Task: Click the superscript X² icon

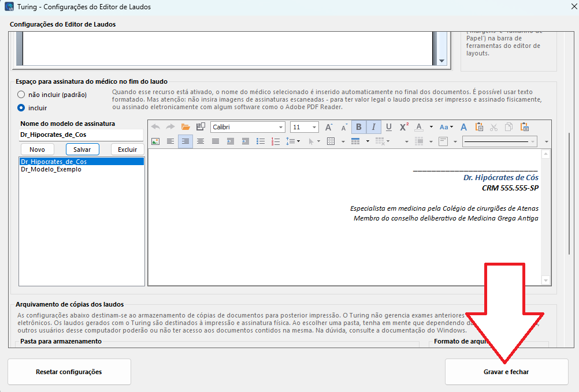Action: (x=404, y=127)
